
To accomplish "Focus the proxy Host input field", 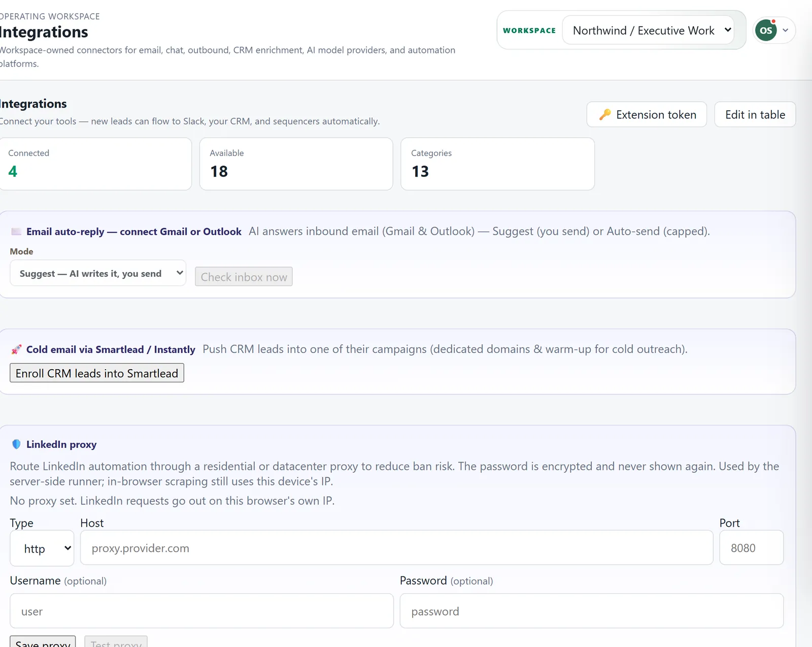I will tap(397, 548).
